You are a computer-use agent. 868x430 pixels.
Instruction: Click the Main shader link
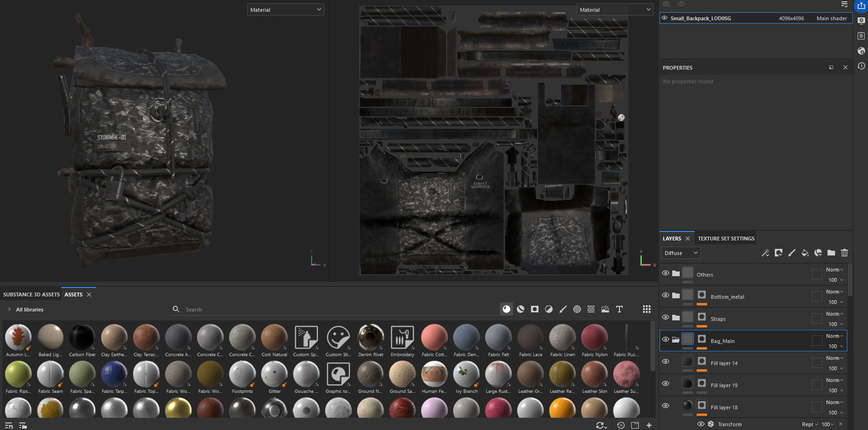click(831, 18)
